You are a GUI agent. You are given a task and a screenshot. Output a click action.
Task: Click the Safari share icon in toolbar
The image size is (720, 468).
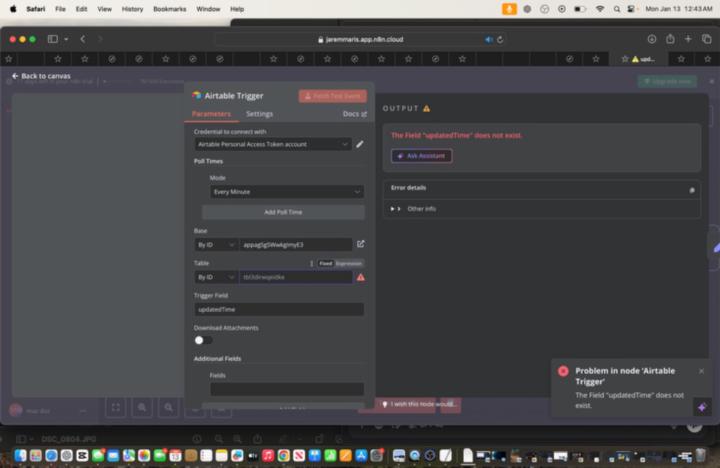(x=670, y=39)
